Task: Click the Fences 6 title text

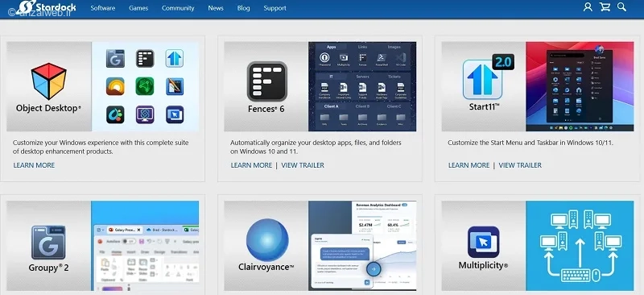Action: 266,109
